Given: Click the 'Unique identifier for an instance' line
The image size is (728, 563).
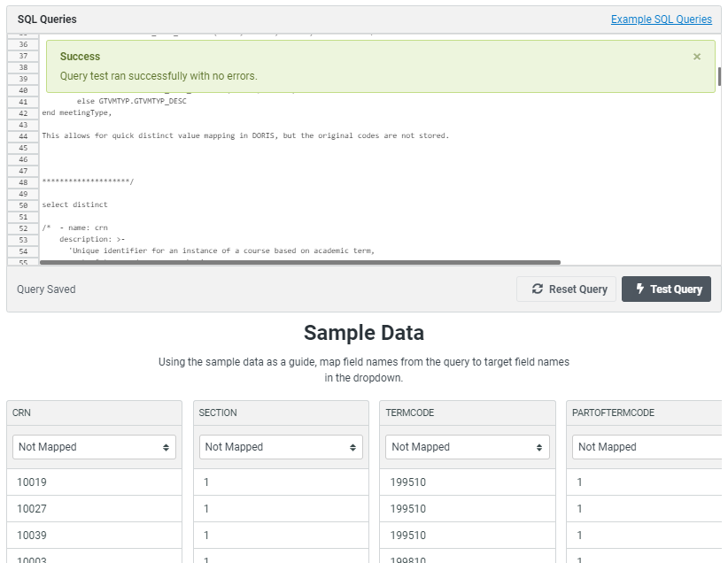Looking at the screenshot, I should coord(221,251).
